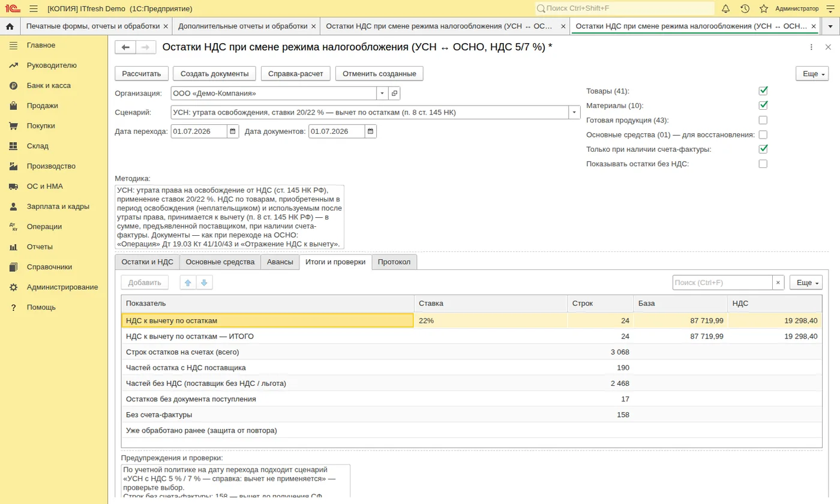840x504 pixels.
Task: Open the main hamburger menu
Action: 34,8
